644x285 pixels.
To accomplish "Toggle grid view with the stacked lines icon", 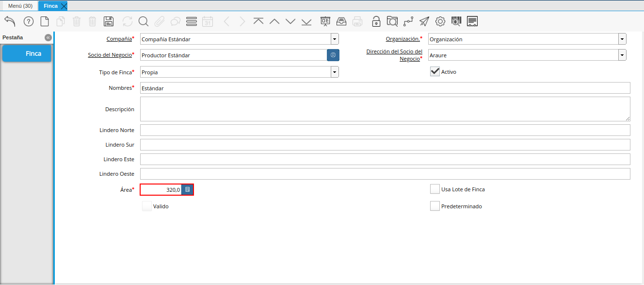I will pyautogui.click(x=192, y=21).
